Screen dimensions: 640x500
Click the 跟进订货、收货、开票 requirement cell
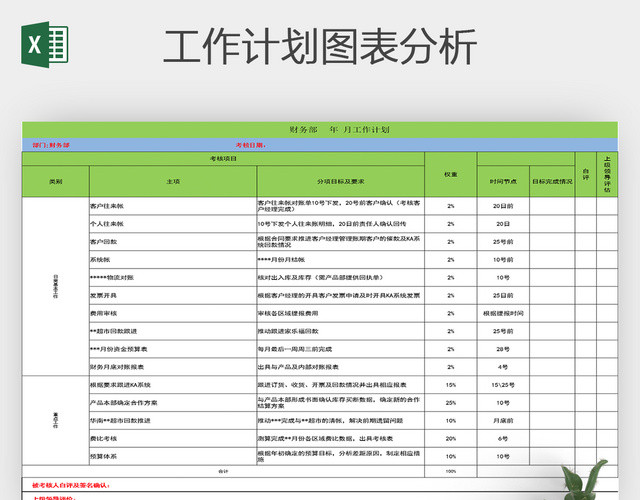[x=341, y=385]
